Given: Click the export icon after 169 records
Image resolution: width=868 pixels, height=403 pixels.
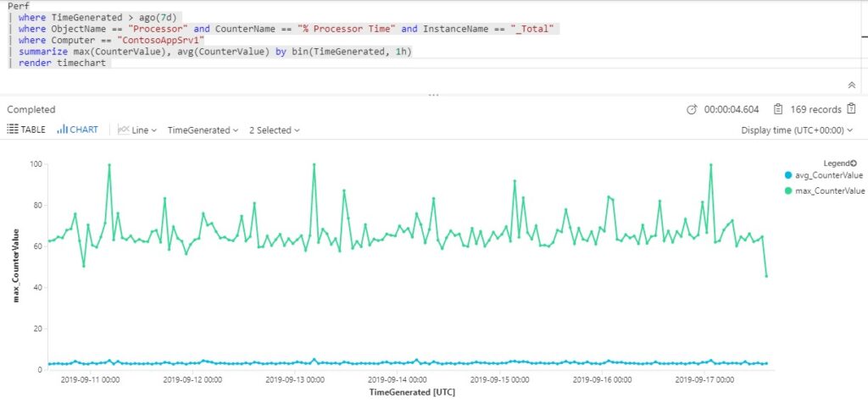Looking at the screenshot, I should tap(851, 108).
